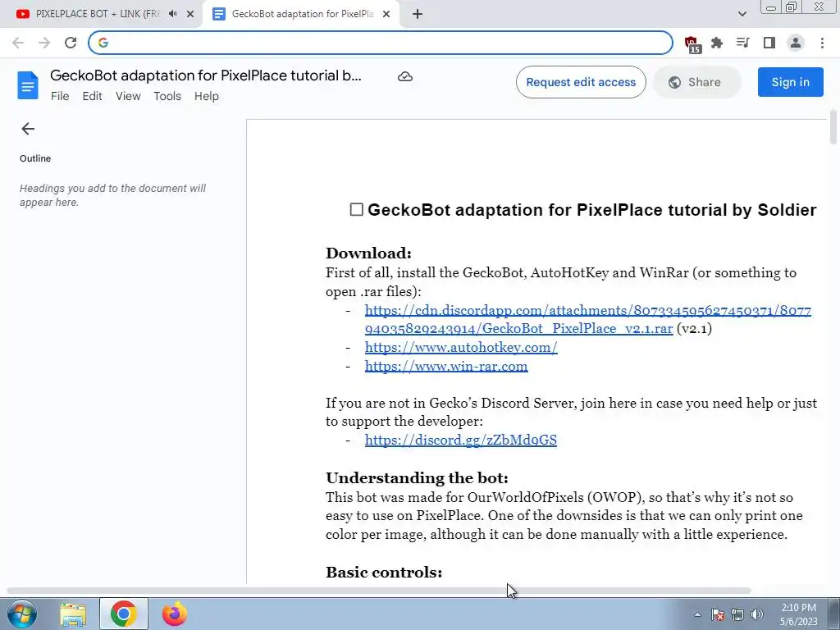The height and width of the screenshot is (630, 840).
Task: Open the media control playlist icon
Action: tap(742, 43)
